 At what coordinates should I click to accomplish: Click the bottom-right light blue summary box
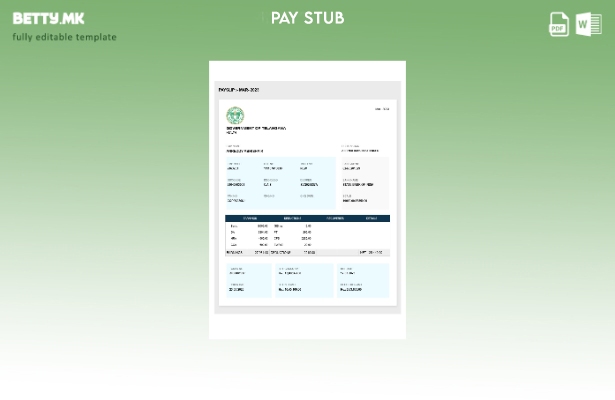point(362,280)
